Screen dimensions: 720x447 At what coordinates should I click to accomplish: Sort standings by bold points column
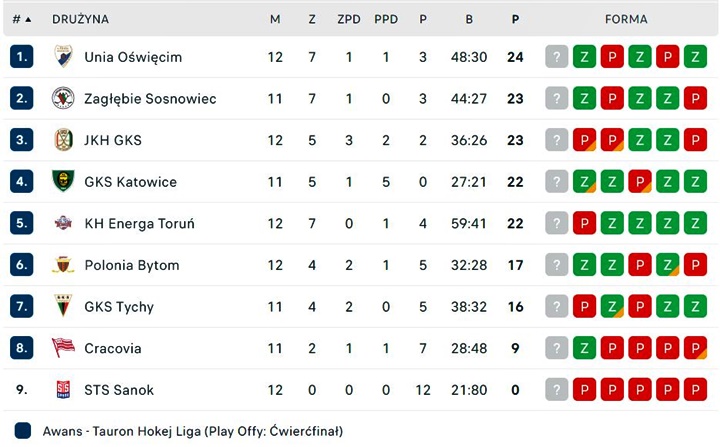coord(515,19)
